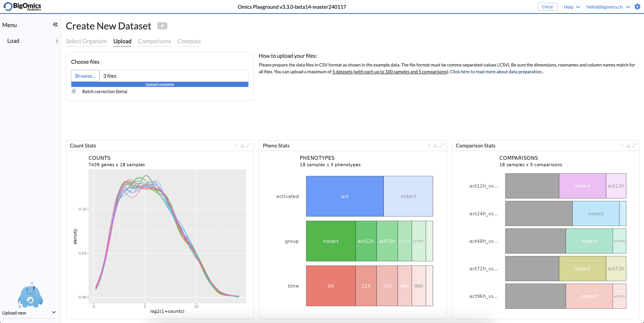Go to the Comparisons tab

coord(155,41)
